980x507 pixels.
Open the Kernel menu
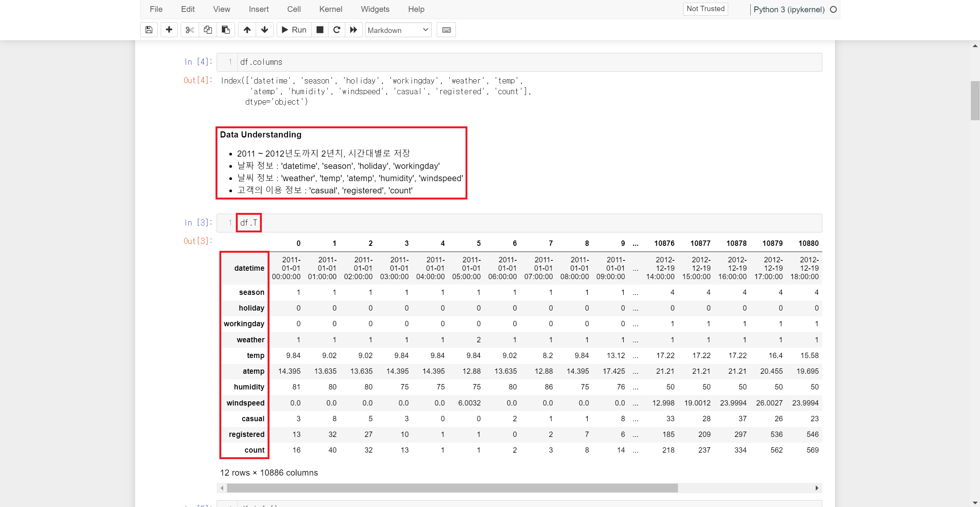click(330, 9)
